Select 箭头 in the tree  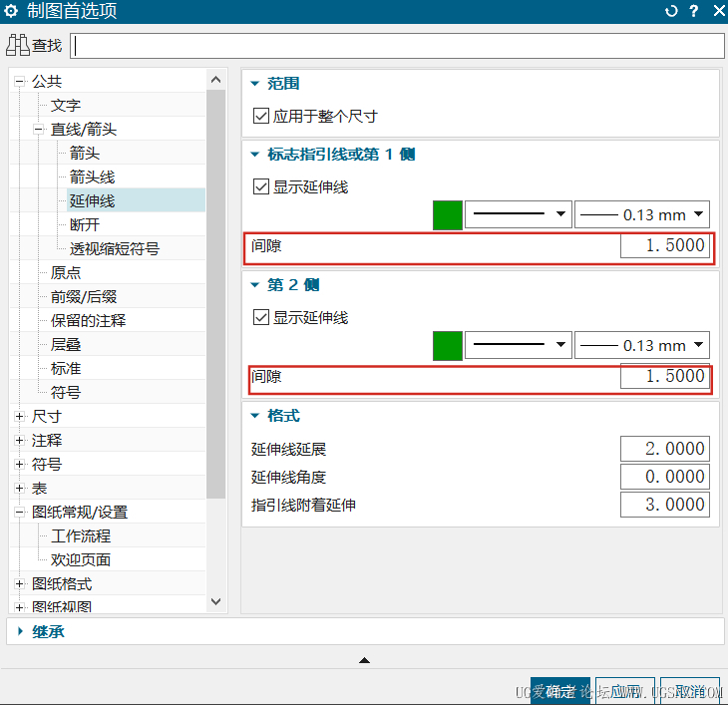[85, 154]
